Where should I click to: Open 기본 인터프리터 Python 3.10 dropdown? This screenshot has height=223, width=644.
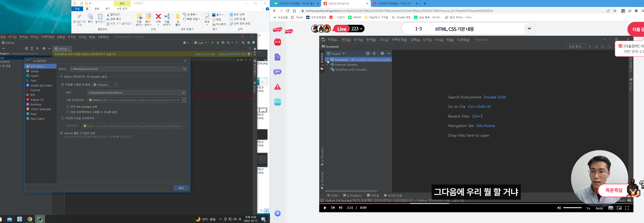pyautogui.click(x=134, y=100)
